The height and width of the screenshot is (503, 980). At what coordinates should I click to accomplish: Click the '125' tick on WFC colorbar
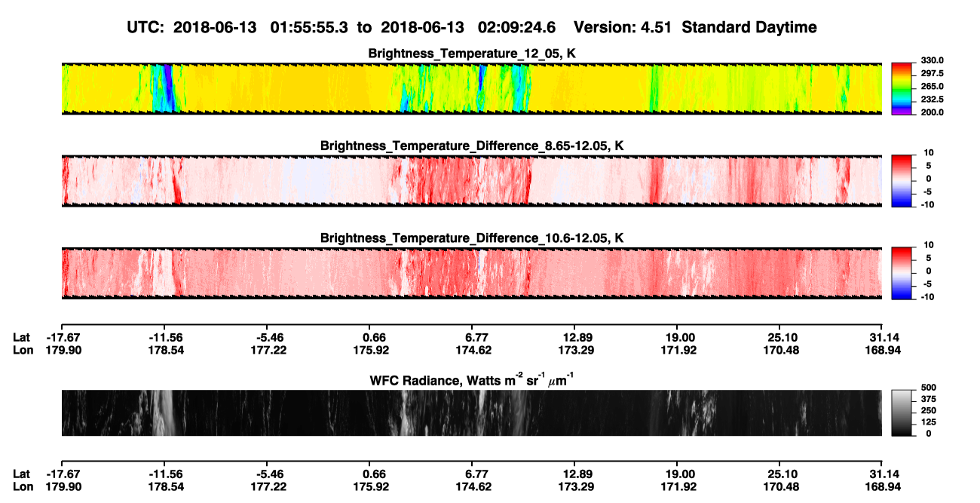pos(929,422)
